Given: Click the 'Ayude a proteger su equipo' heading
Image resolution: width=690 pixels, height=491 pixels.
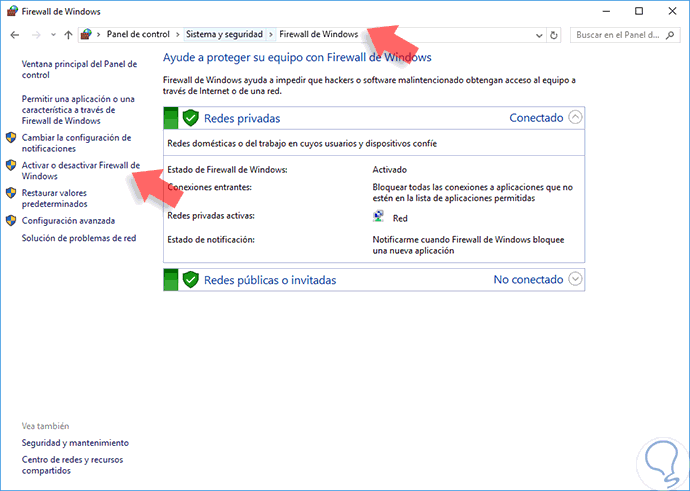Looking at the screenshot, I should (297, 57).
